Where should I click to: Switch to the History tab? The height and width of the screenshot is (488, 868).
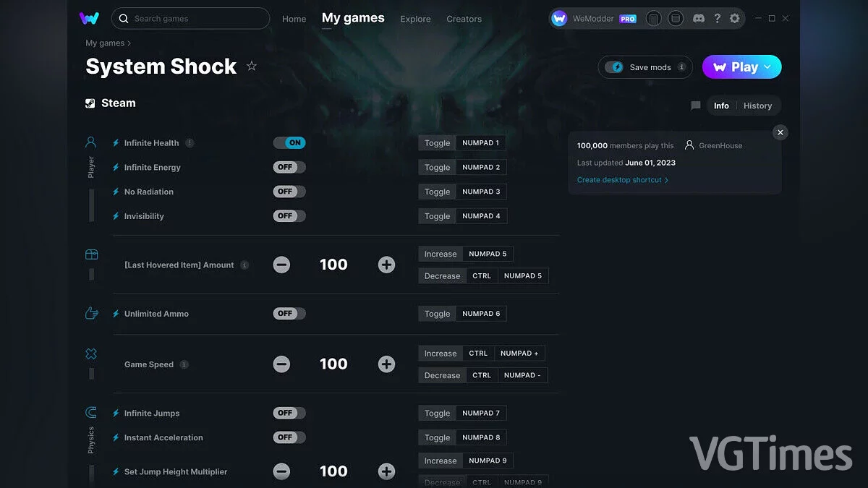[x=757, y=106]
